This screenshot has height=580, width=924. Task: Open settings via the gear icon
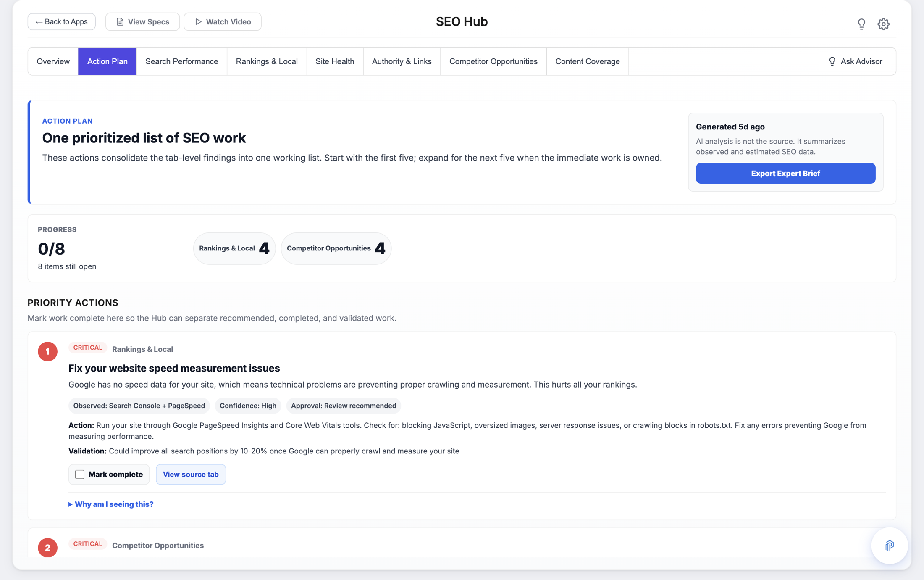[x=883, y=24]
